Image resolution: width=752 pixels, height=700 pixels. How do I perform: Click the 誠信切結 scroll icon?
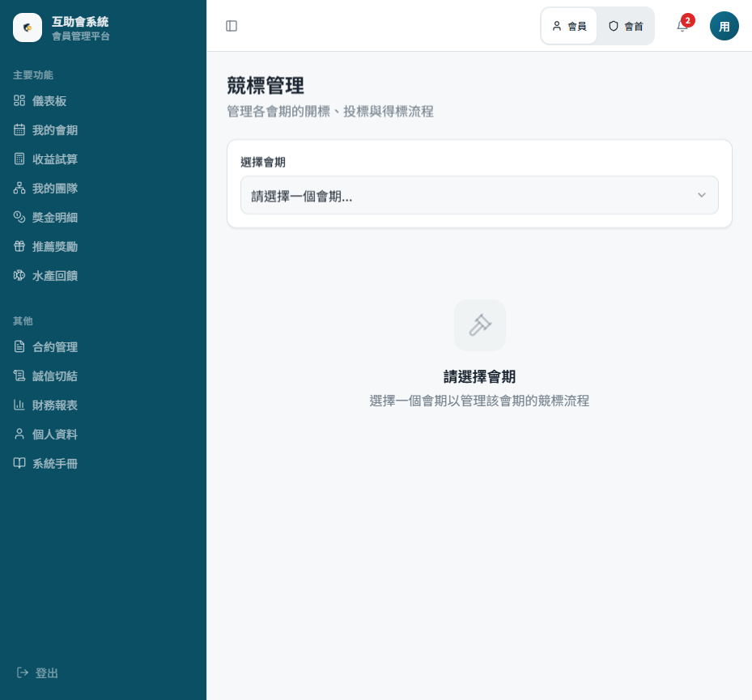coord(19,375)
